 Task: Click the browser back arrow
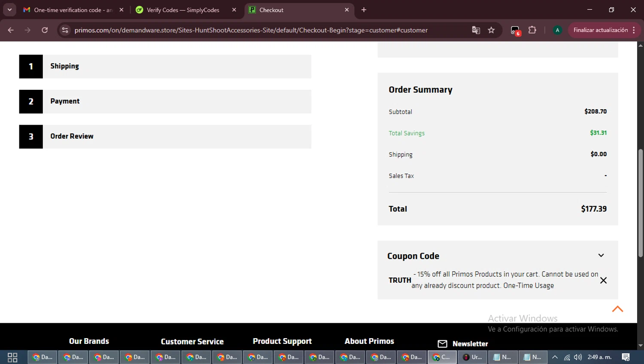coord(11,30)
